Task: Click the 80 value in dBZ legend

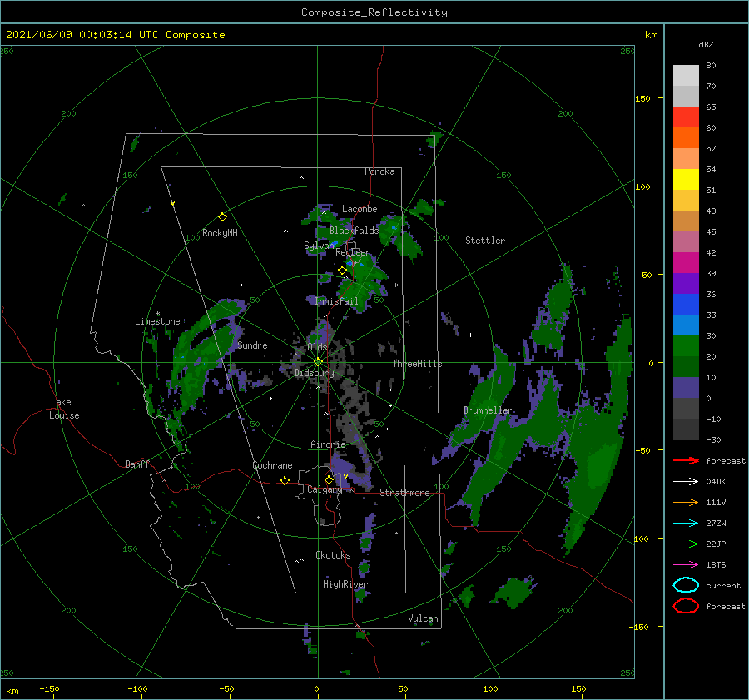Action: [x=711, y=65]
